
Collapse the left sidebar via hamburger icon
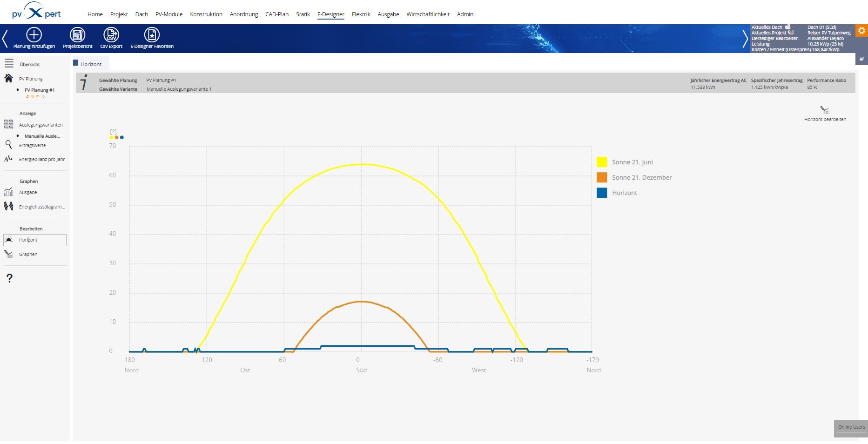pyautogui.click(x=8, y=64)
